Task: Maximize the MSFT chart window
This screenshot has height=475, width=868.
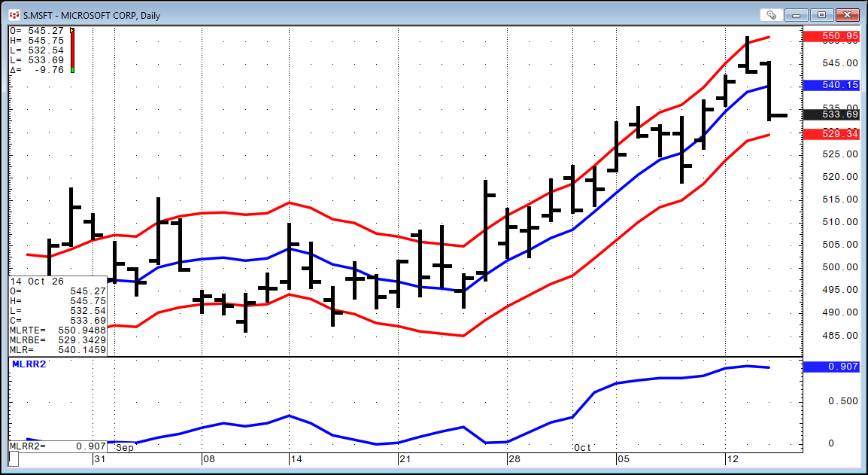Action: tap(823, 15)
